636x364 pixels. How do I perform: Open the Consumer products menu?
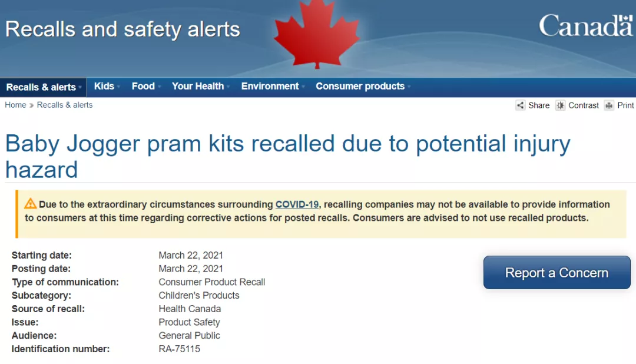pos(360,87)
